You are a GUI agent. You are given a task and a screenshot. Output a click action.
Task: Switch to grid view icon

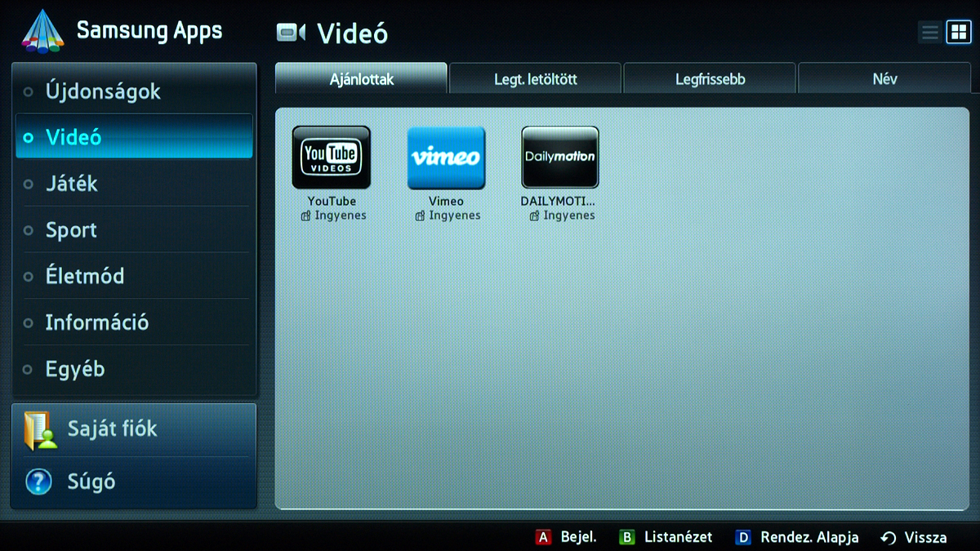coord(957,33)
